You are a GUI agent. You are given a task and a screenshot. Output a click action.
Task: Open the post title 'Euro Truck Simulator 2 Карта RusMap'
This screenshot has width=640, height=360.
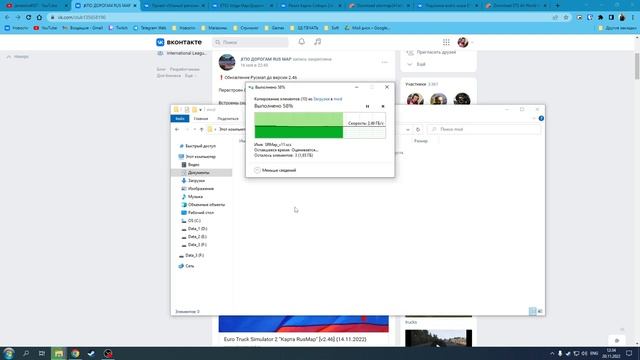(295, 339)
